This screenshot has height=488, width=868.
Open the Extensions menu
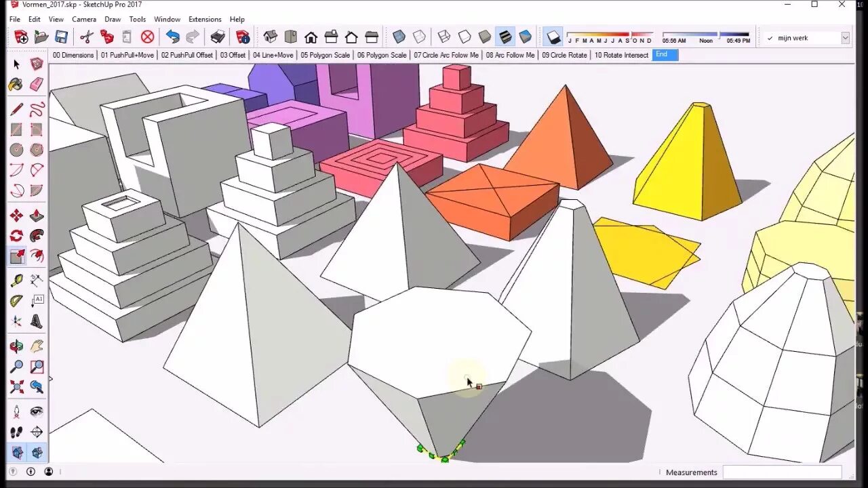tap(205, 19)
